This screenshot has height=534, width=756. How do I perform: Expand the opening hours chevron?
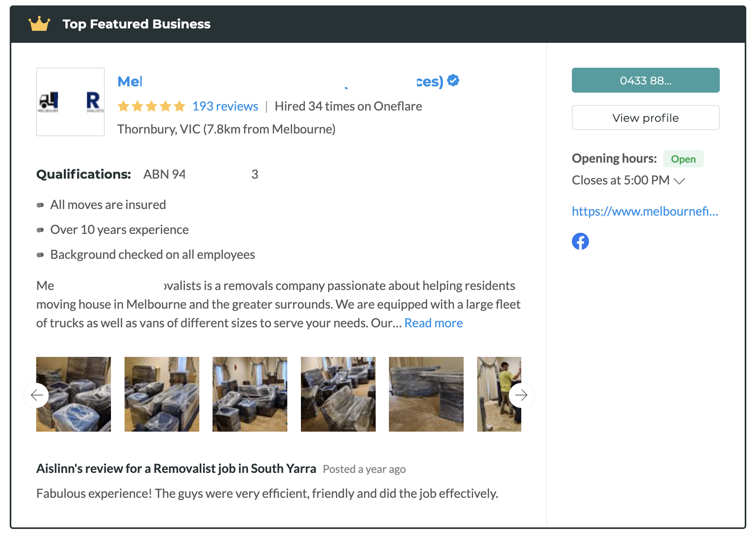click(x=679, y=181)
